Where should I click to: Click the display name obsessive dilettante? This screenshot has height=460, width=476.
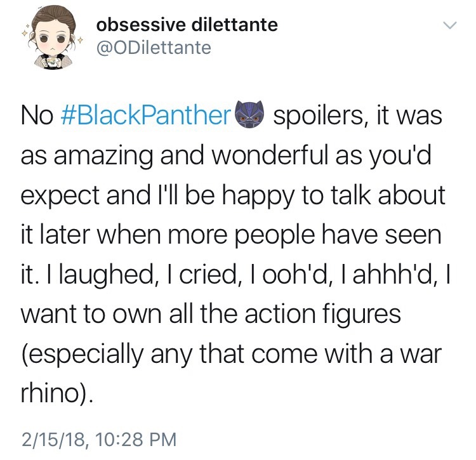click(x=187, y=25)
